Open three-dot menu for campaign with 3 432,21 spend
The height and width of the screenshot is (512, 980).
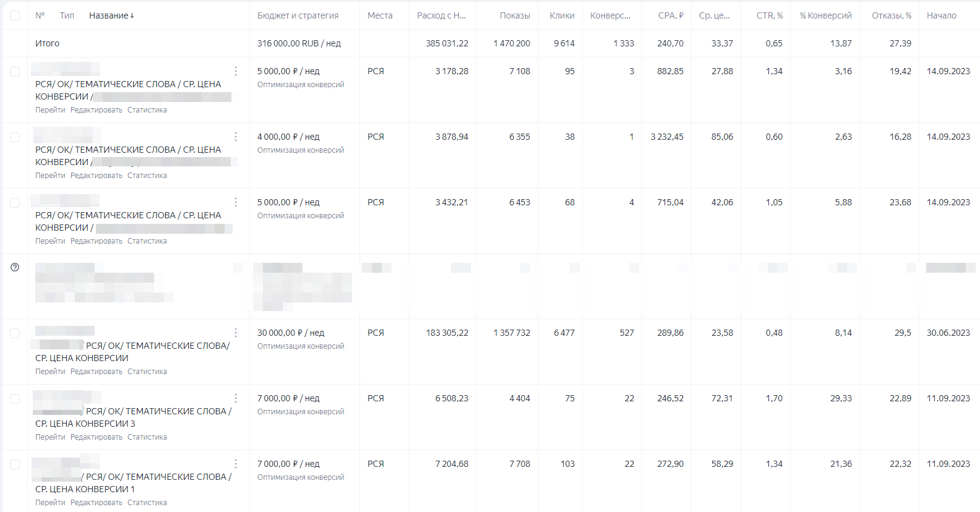pos(236,202)
